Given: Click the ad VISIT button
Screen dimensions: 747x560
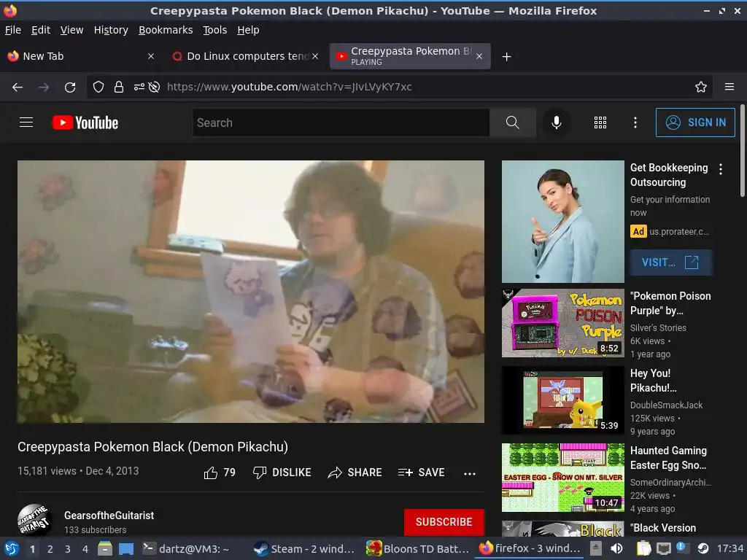Looking at the screenshot, I should (x=672, y=262).
